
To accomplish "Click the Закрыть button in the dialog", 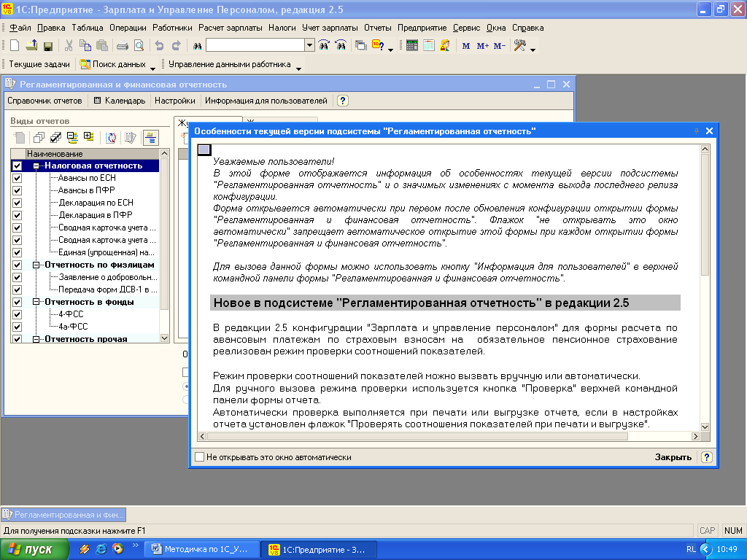I will 673,457.
